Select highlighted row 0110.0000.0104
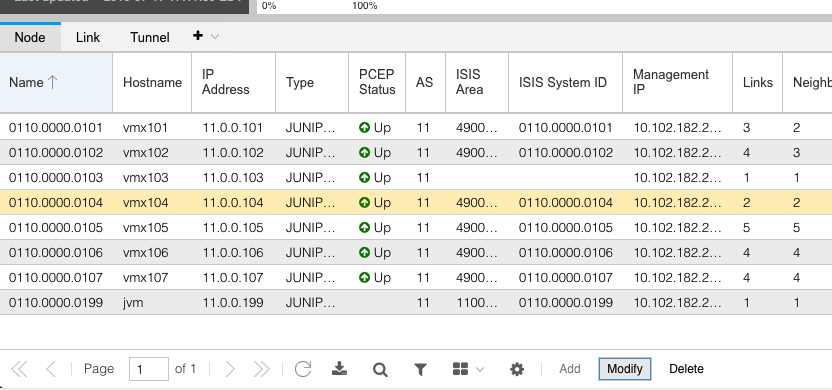The width and height of the screenshot is (832, 390). pos(416,203)
